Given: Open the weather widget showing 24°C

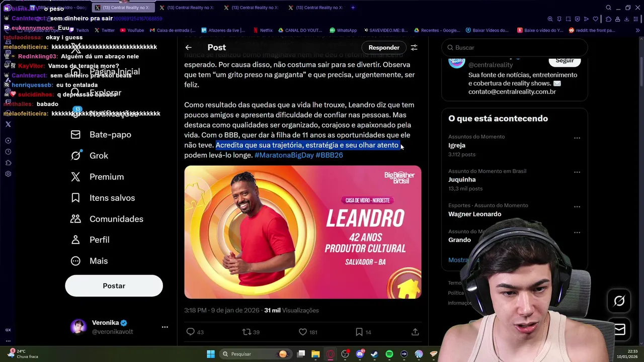Looking at the screenshot, I should (x=23, y=354).
